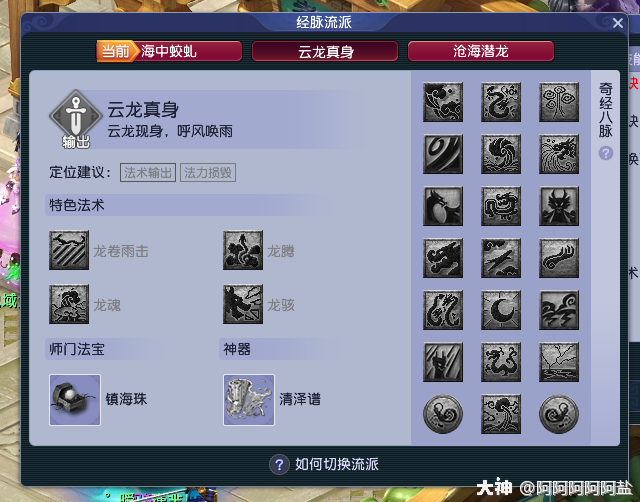Open the 镇海珠 treasure item
This screenshot has height=502, width=640.
(75, 400)
